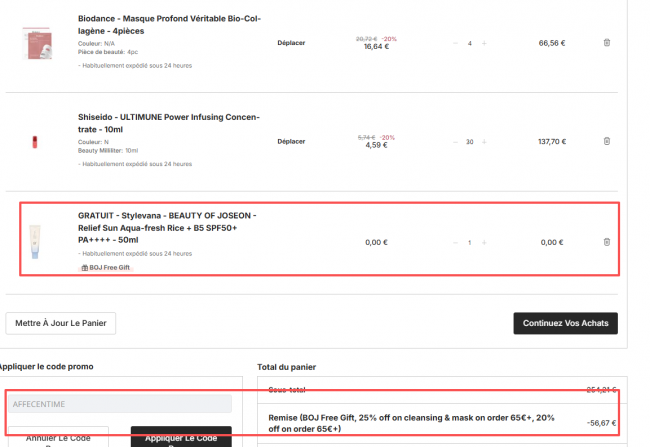Image resolution: width=650 pixels, height=447 pixels.
Task: Click trash icon for Shiseido ULTIMUNE item
Action: pyautogui.click(x=606, y=142)
